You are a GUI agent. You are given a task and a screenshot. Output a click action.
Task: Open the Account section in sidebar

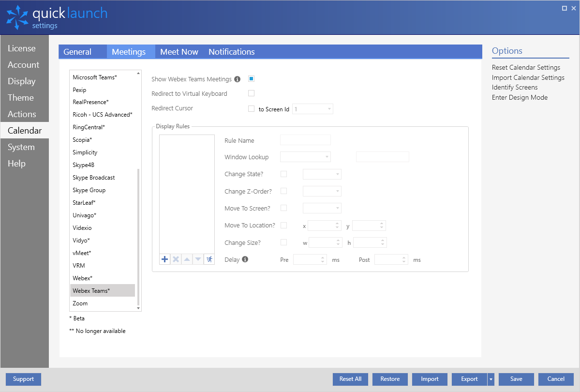coord(24,65)
